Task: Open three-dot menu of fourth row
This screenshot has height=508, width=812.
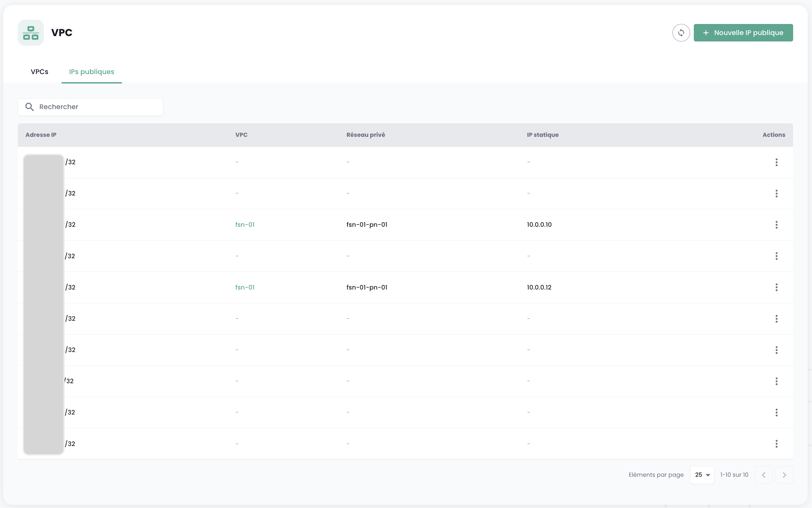Action: [x=776, y=256]
